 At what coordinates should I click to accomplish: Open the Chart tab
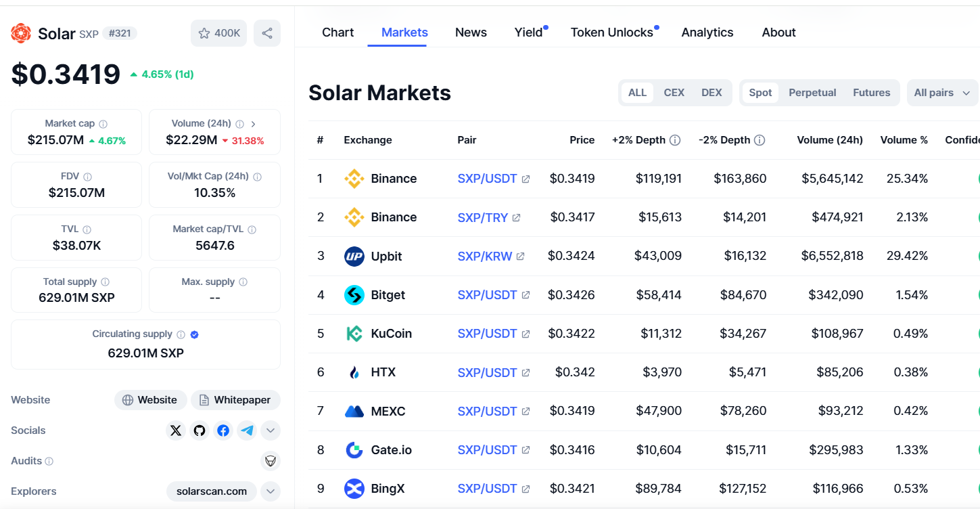(337, 32)
